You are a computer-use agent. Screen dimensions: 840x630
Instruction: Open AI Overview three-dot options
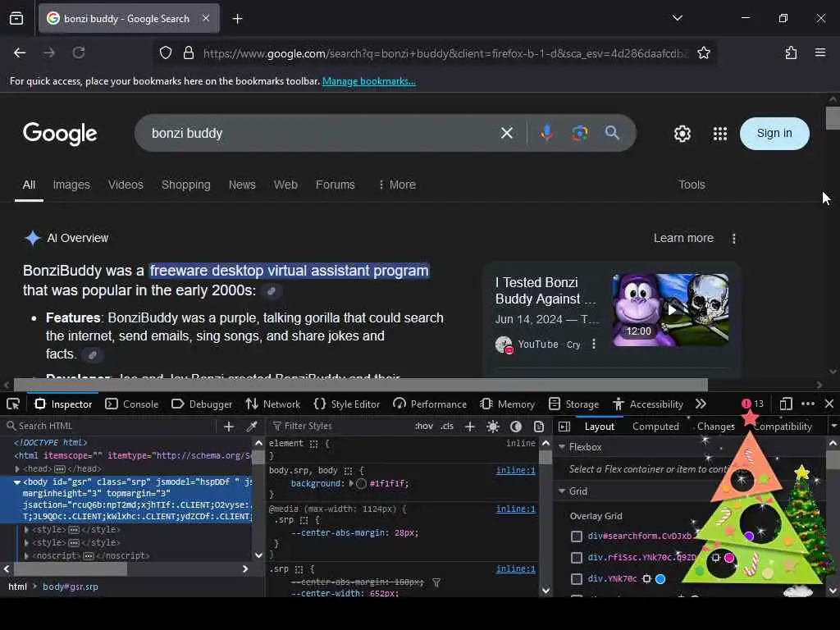pyautogui.click(x=734, y=239)
